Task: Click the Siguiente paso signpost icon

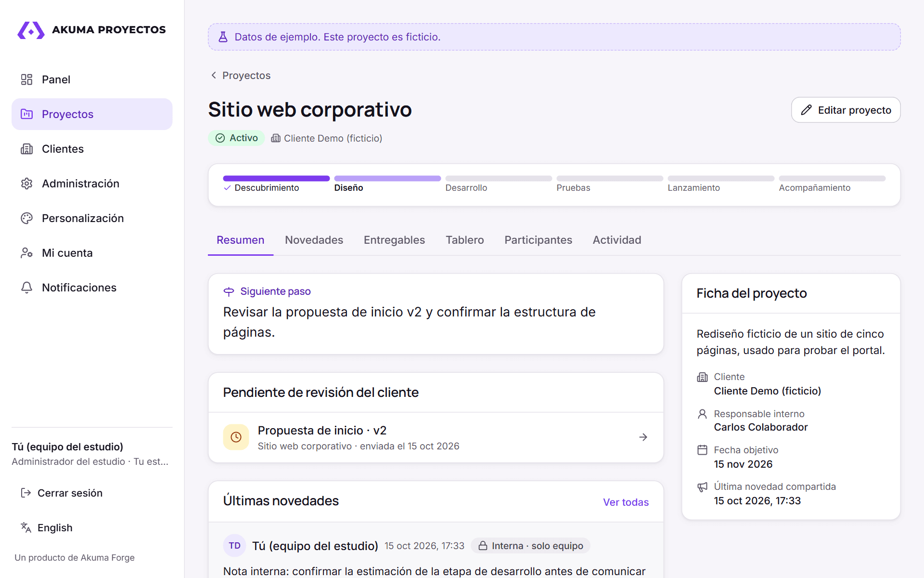Action: click(x=229, y=291)
